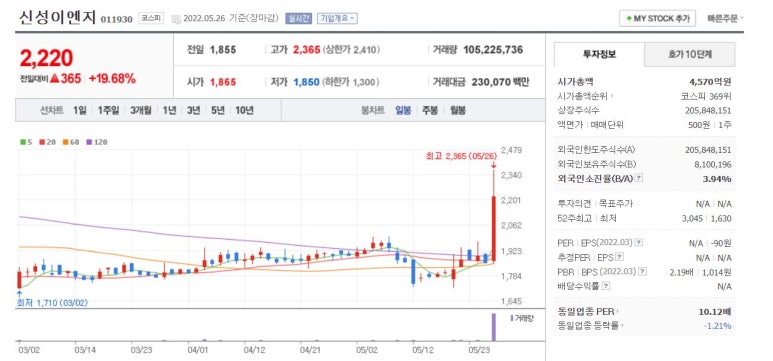Select the 1일 line chart range
Image resolution: width=773 pixels, height=361 pixels.
[x=79, y=110]
